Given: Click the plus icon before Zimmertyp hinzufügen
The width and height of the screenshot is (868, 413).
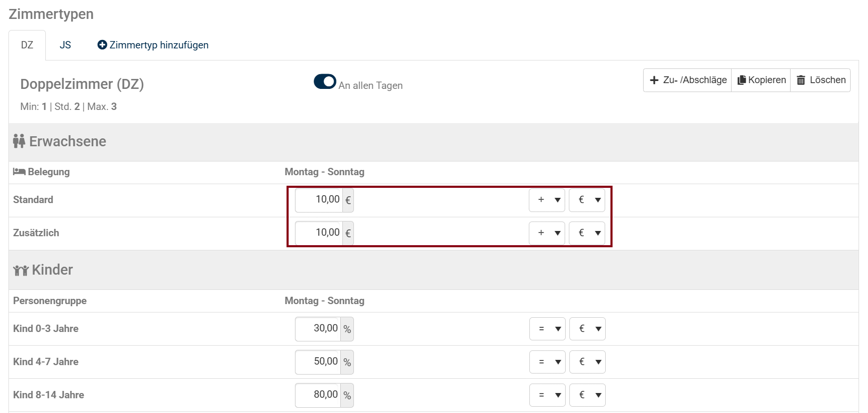Looking at the screenshot, I should (102, 45).
